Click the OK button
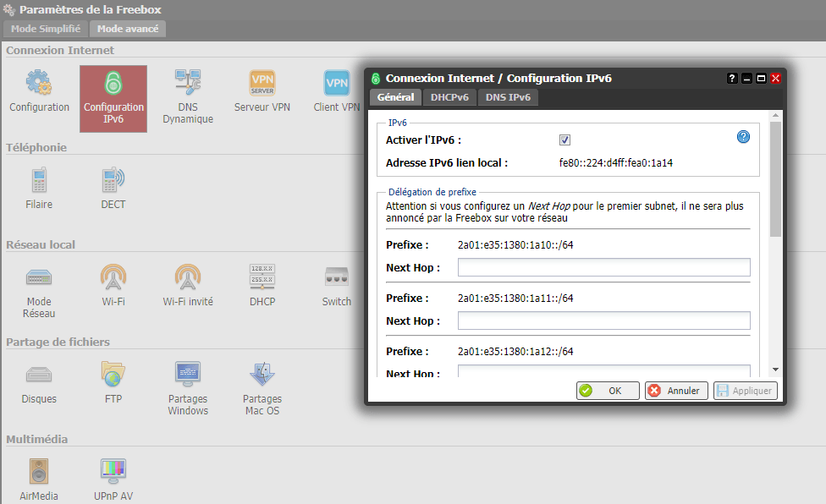This screenshot has height=504, width=826. [x=608, y=391]
